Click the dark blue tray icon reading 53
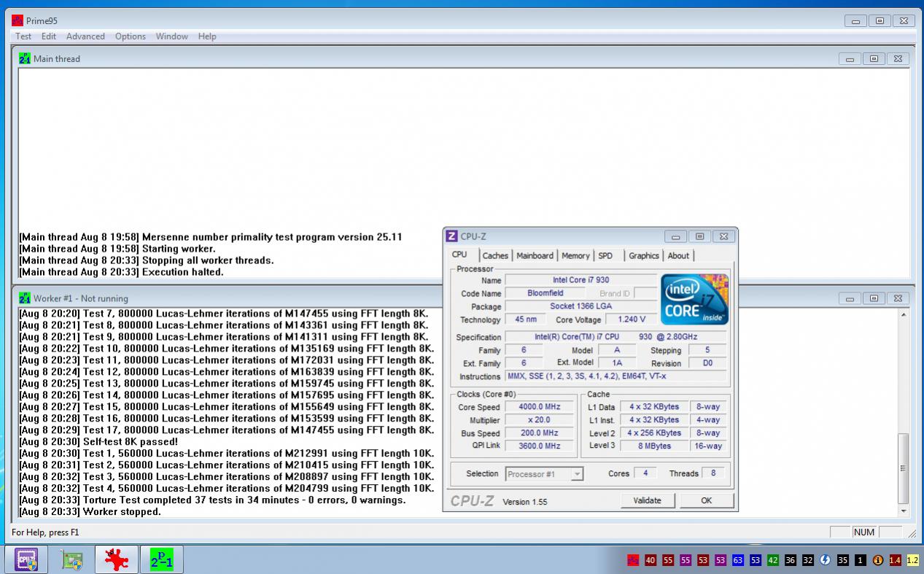 tap(756, 560)
